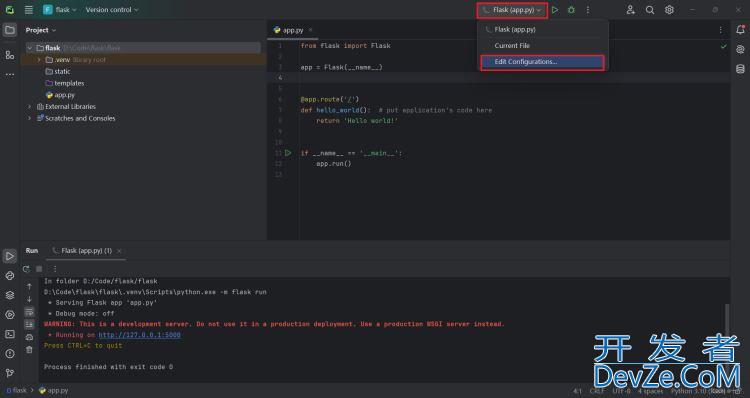This screenshot has height=398, width=750.
Task: Open the Notifications bell
Action: (x=740, y=30)
